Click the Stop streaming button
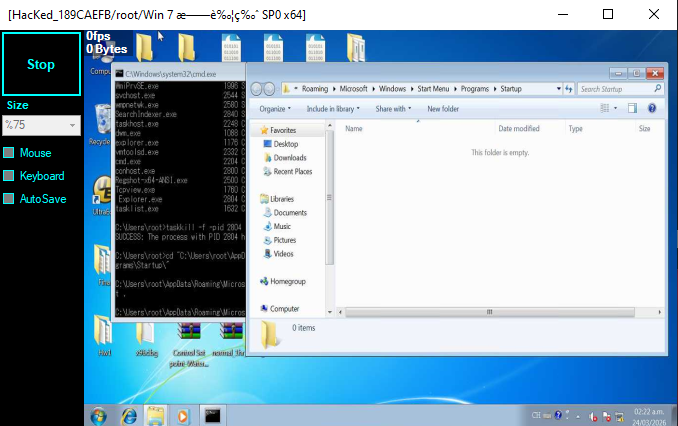 click(x=41, y=64)
